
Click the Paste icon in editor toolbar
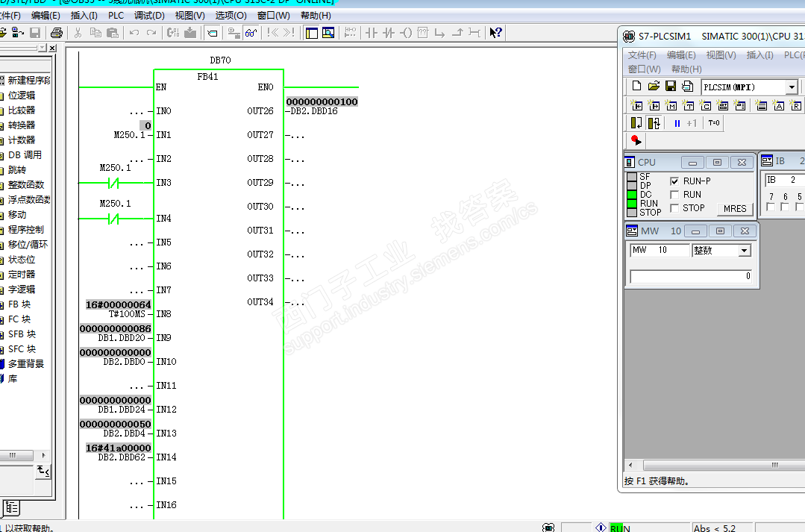click(x=113, y=33)
